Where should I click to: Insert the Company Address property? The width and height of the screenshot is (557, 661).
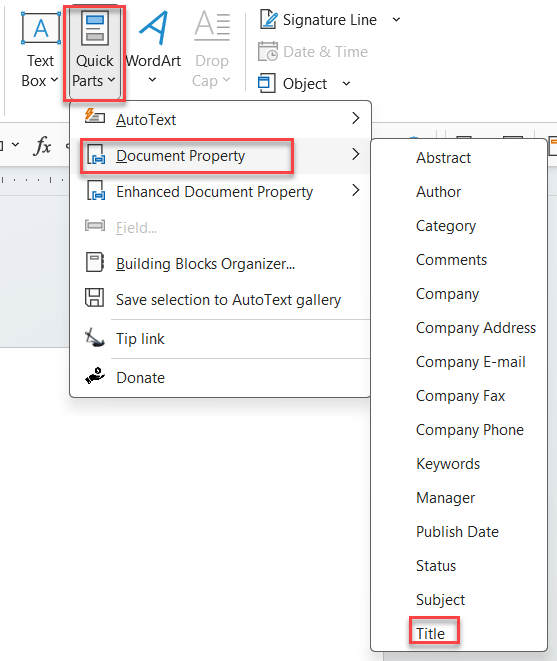tap(459, 328)
